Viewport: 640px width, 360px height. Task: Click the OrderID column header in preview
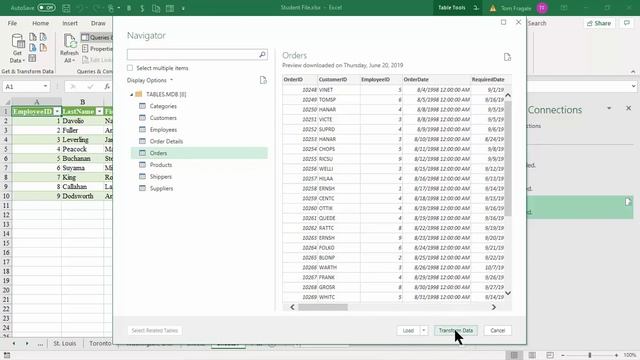(x=300, y=80)
